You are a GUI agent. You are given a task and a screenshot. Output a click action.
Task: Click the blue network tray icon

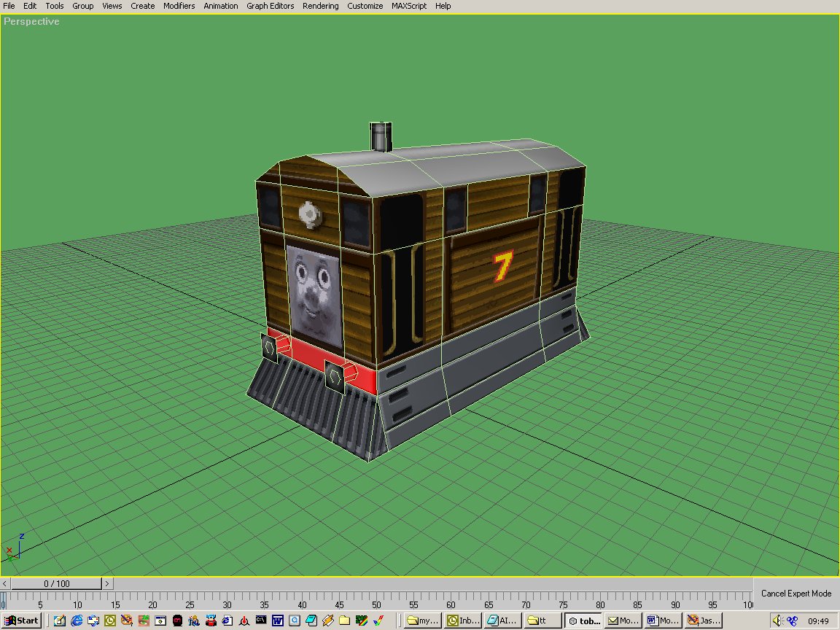(x=793, y=621)
